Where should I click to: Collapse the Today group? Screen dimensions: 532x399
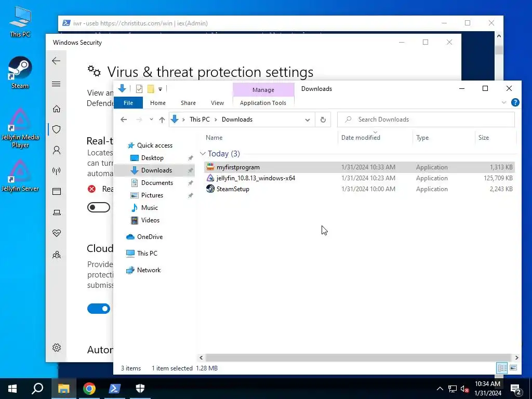tap(203, 154)
